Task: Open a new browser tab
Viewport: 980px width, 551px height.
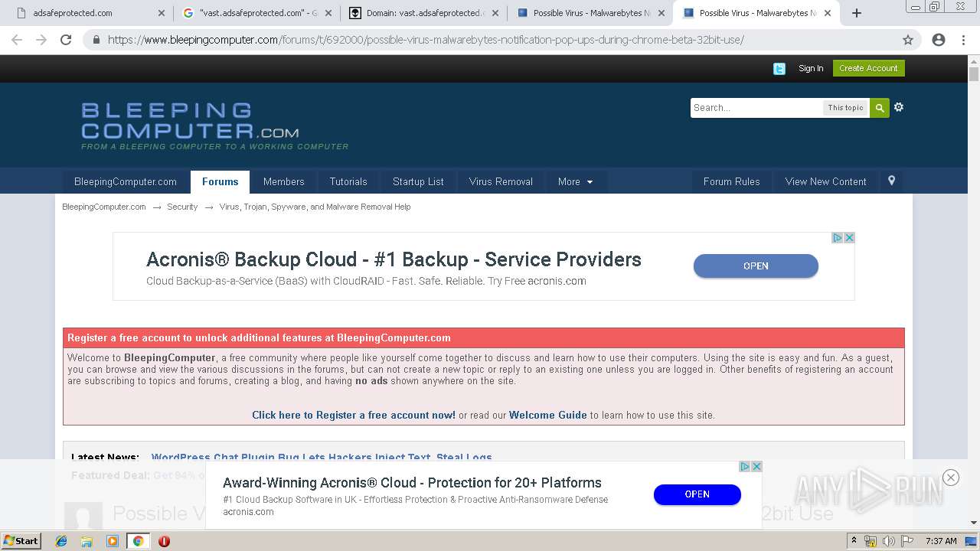Action: [857, 13]
